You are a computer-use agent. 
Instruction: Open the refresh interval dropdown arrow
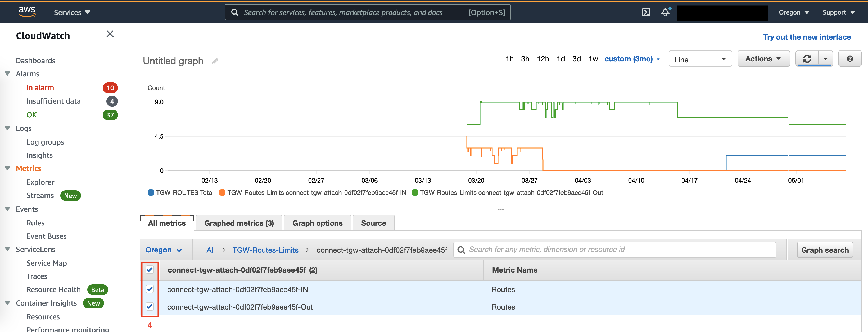point(826,59)
